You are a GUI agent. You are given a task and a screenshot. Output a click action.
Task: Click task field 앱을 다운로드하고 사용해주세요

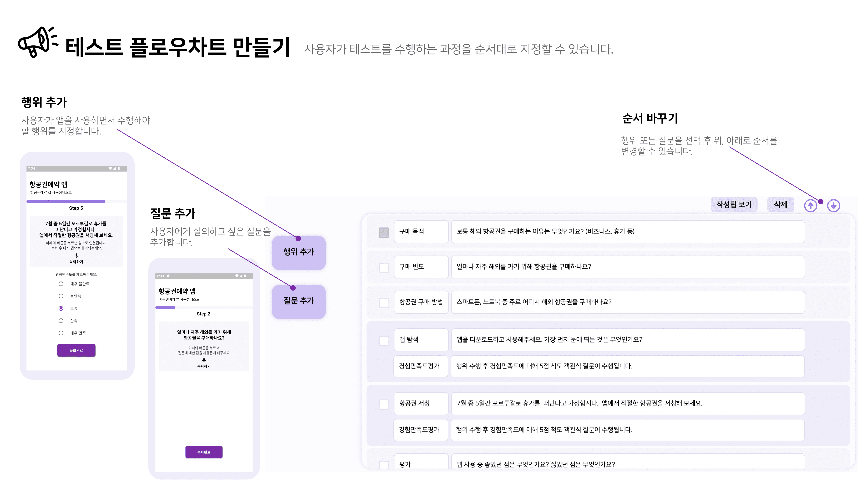pos(628,340)
